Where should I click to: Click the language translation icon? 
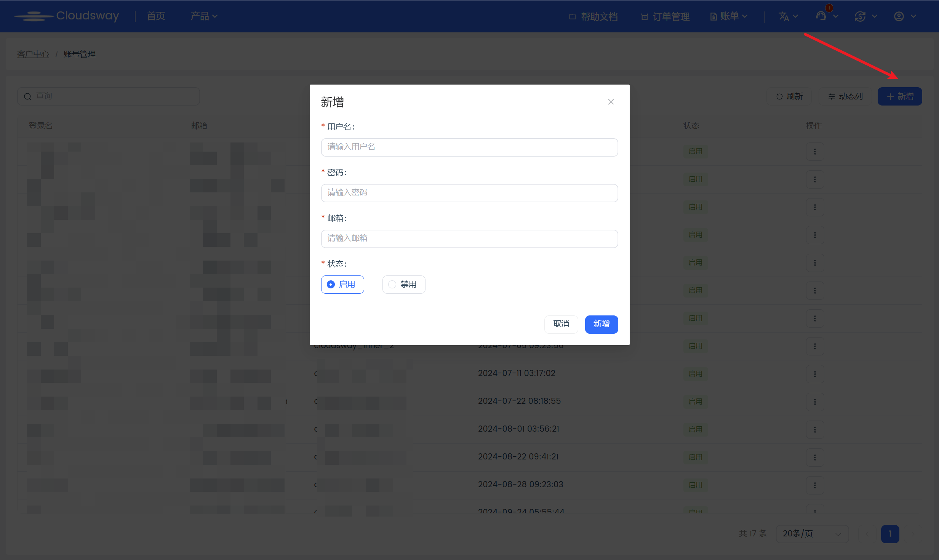click(784, 16)
